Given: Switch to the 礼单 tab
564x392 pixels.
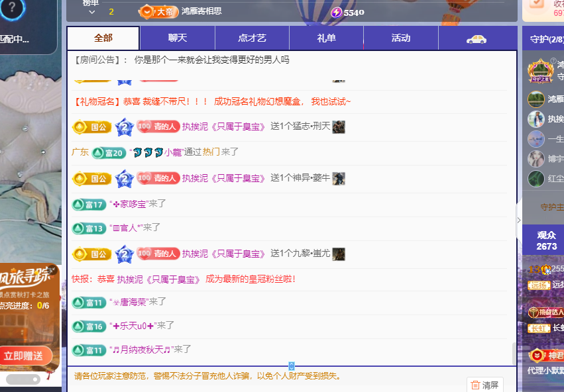Looking at the screenshot, I should click(327, 38).
